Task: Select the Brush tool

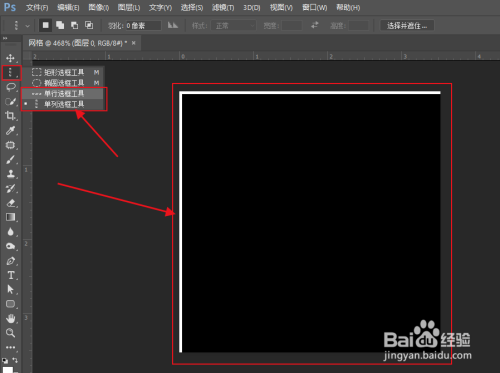Action: coord(10,160)
